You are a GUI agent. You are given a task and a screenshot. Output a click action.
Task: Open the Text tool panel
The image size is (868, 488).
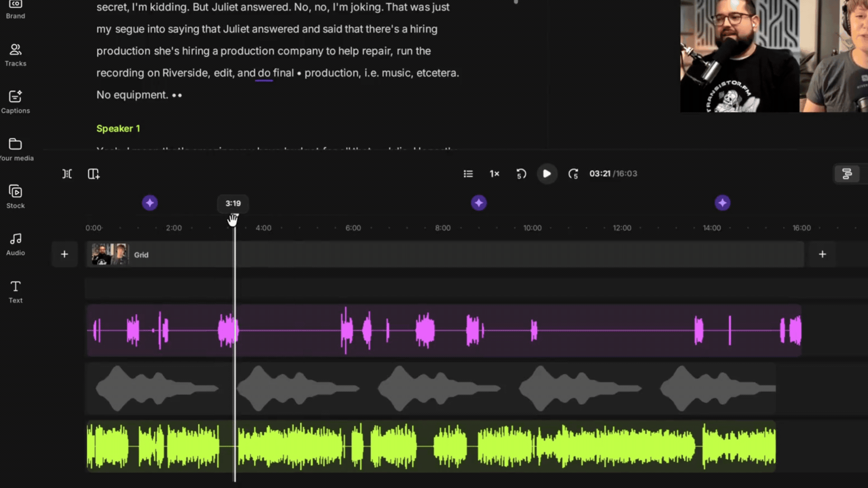click(15, 292)
